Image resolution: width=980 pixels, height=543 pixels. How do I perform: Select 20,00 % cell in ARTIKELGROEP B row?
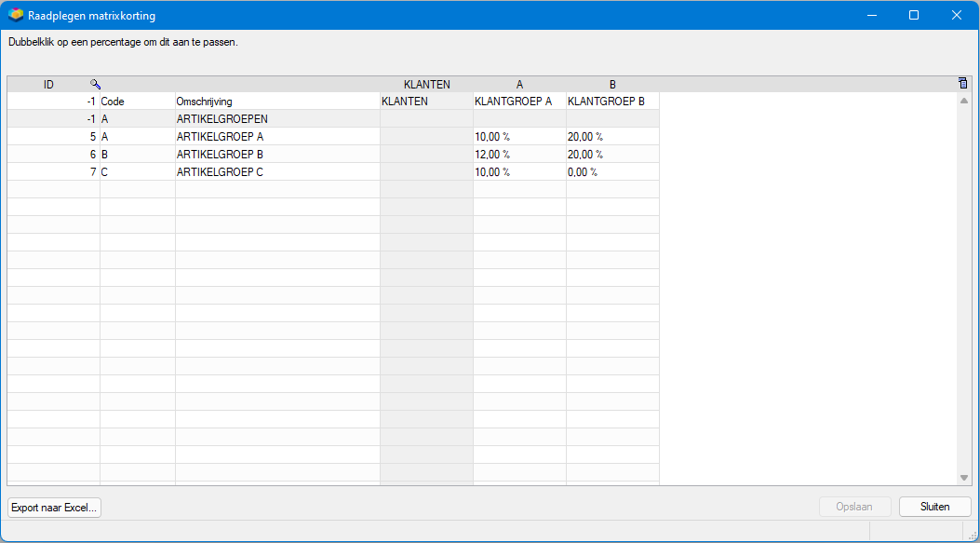click(612, 154)
